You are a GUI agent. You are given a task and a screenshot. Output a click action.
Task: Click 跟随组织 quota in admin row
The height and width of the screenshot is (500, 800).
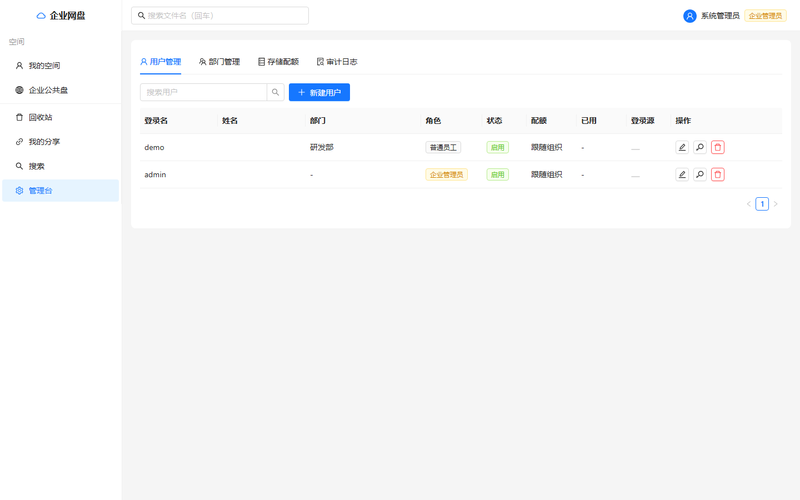[x=546, y=174]
